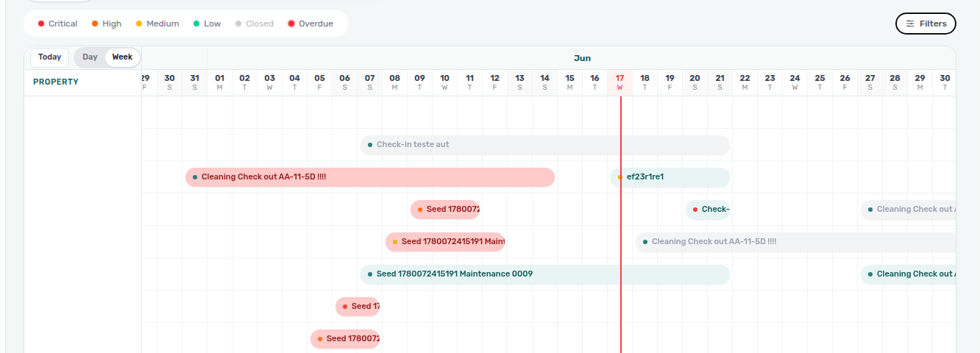The image size is (980, 353).
Task: Click the orange High legend dot
Action: 95,24
